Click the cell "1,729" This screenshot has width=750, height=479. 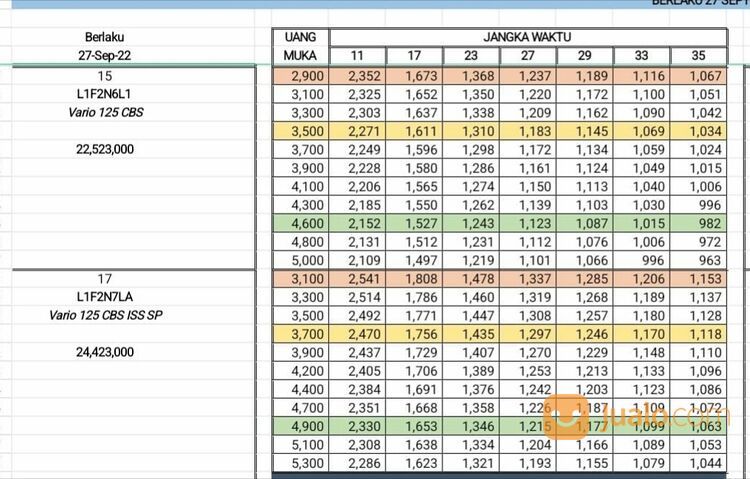(x=414, y=353)
